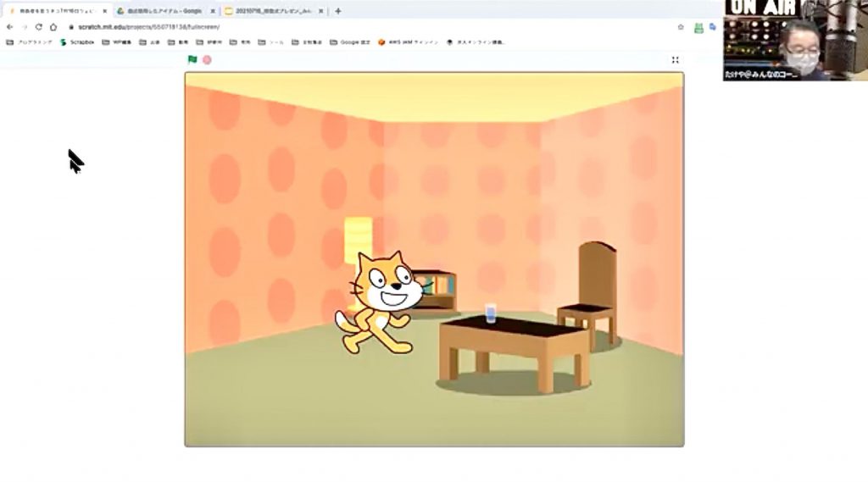This screenshot has width=868, height=482.
Task: Exit fullscreen mode using the shrink icon
Action: pos(675,60)
